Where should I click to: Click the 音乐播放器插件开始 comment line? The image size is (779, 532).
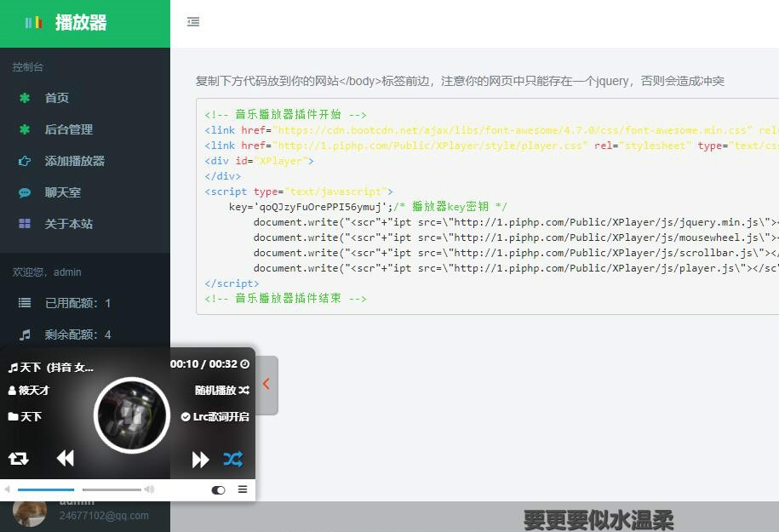[286, 115]
